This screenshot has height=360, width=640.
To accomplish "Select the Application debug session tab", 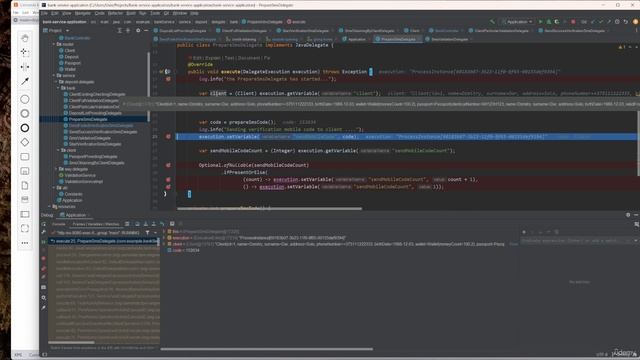I will [73, 215].
